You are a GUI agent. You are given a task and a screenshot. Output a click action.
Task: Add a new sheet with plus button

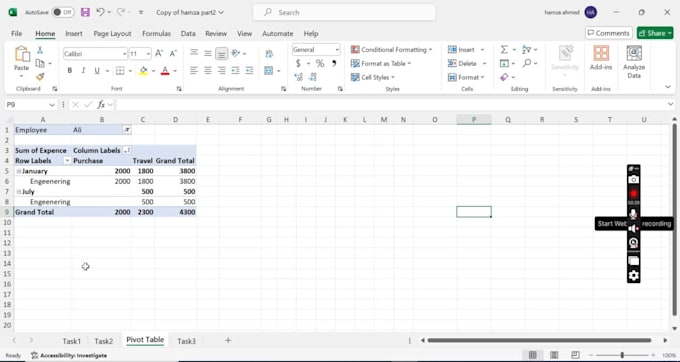tap(228, 341)
